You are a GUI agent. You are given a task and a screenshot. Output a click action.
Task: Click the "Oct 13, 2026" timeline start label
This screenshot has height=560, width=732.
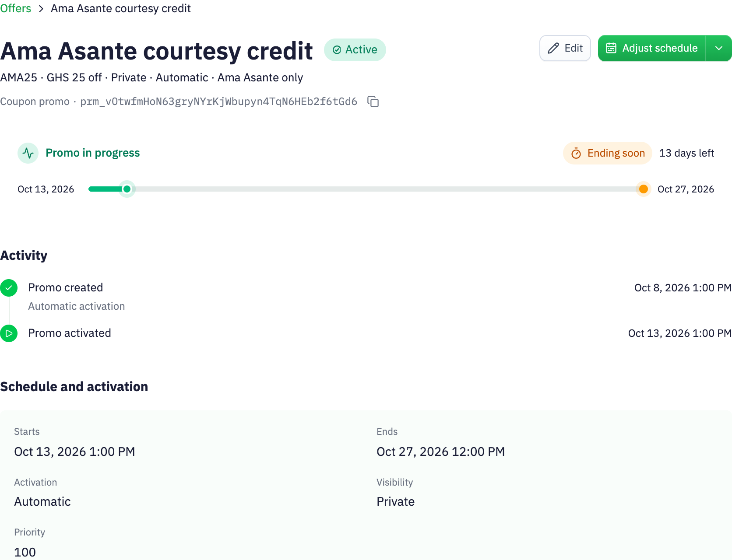pyautogui.click(x=46, y=189)
